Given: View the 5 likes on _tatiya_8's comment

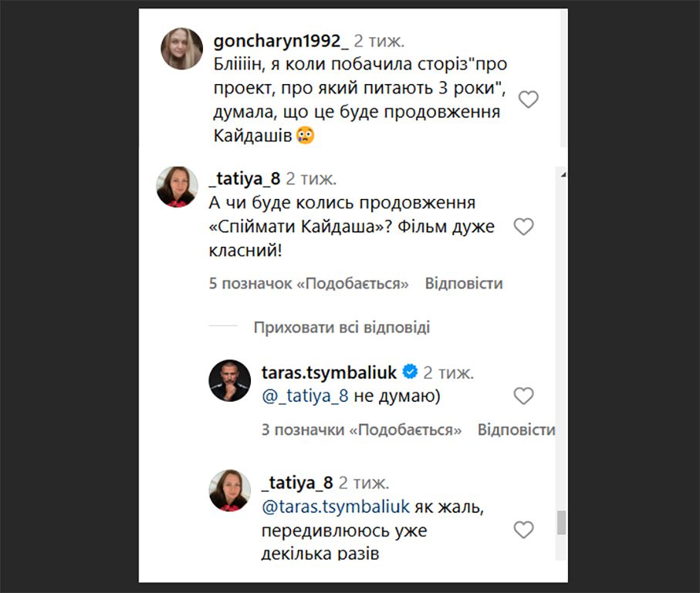Looking at the screenshot, I should (x=309, y=284).
